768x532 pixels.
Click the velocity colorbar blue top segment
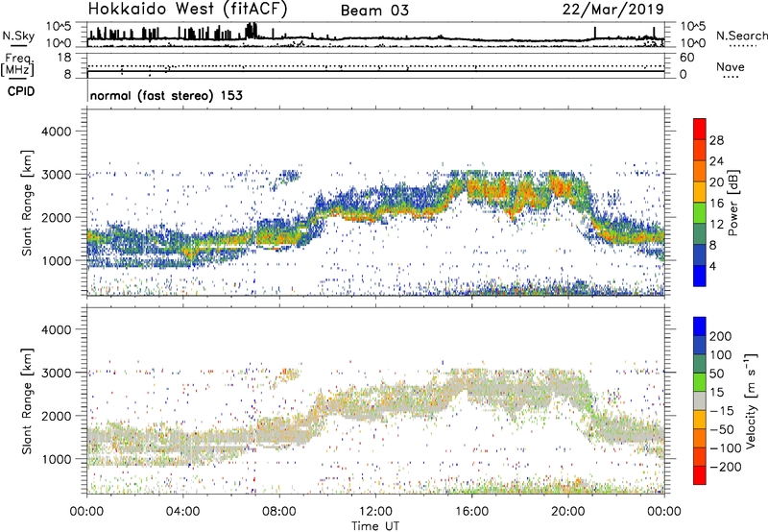coord(700,326)
